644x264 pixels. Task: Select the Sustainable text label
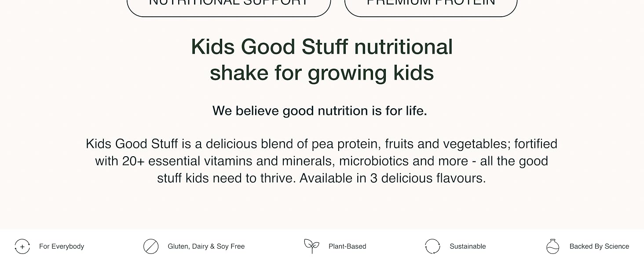coord(468,246)
